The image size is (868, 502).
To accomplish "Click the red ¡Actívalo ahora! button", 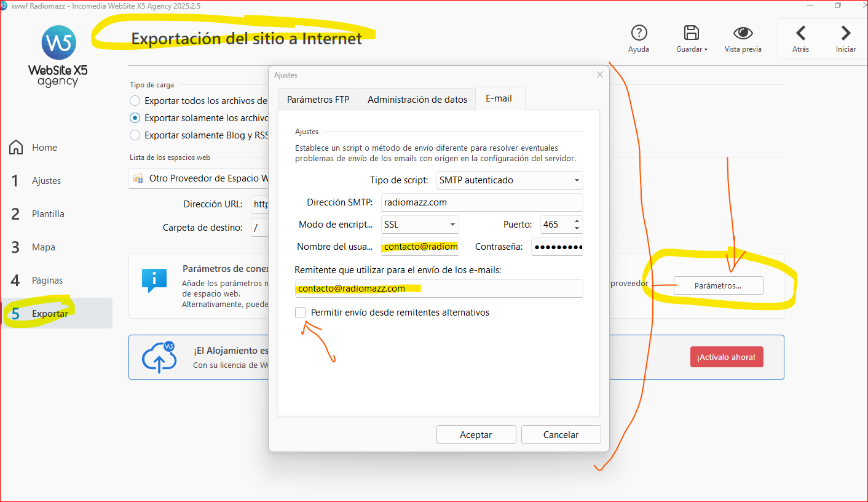I will click(x=727, y=357).
